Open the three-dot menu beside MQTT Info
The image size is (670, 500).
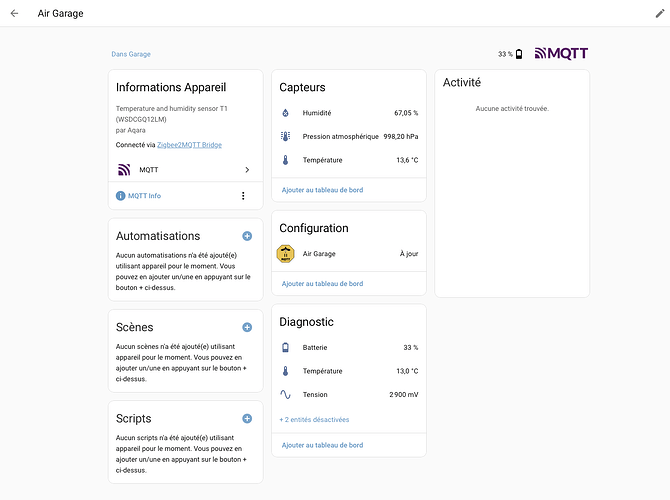coord(243,196)
